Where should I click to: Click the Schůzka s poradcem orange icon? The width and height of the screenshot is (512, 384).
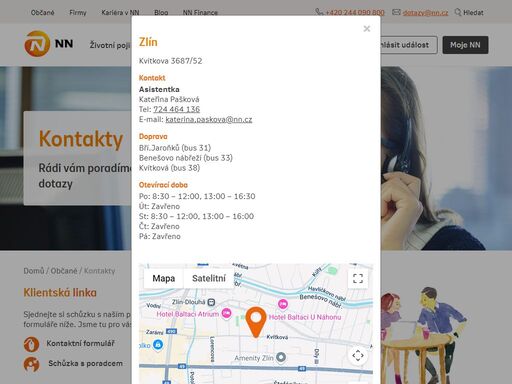31,364
